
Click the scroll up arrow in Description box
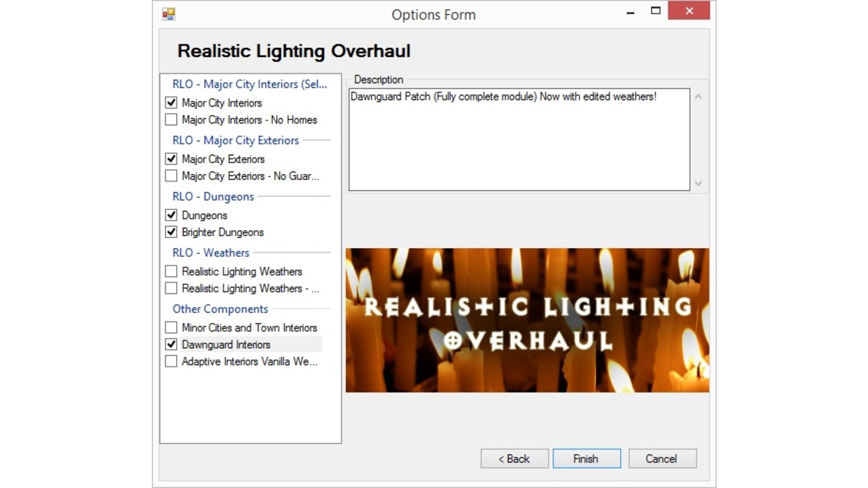pyautogui.click(x=699, y=96)
